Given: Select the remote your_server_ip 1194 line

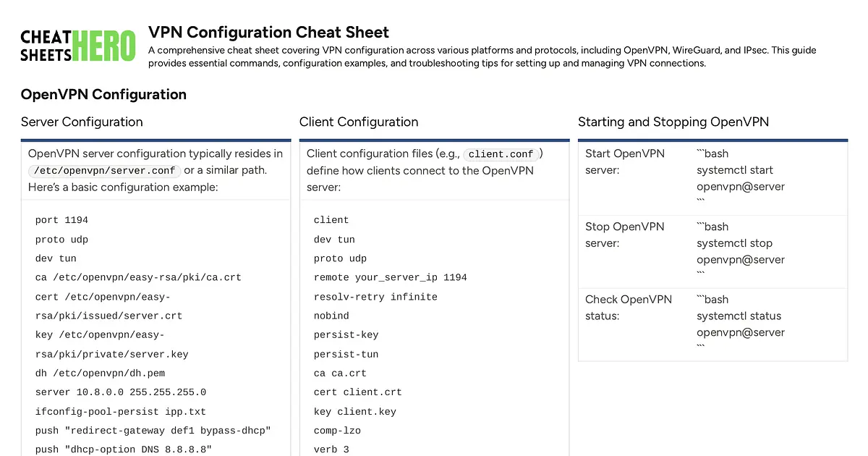Looking at the screenshot, I should tap(391, 277).
